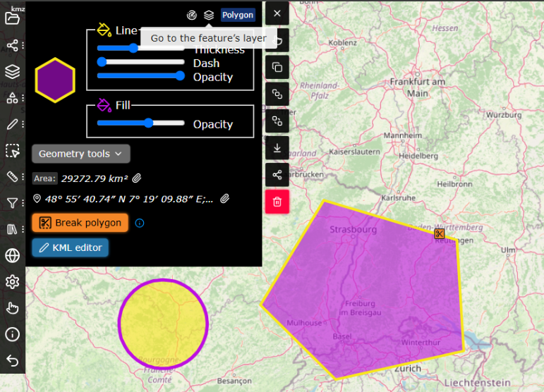
Task: Open share tool options dots
Action: pos(23,45)
